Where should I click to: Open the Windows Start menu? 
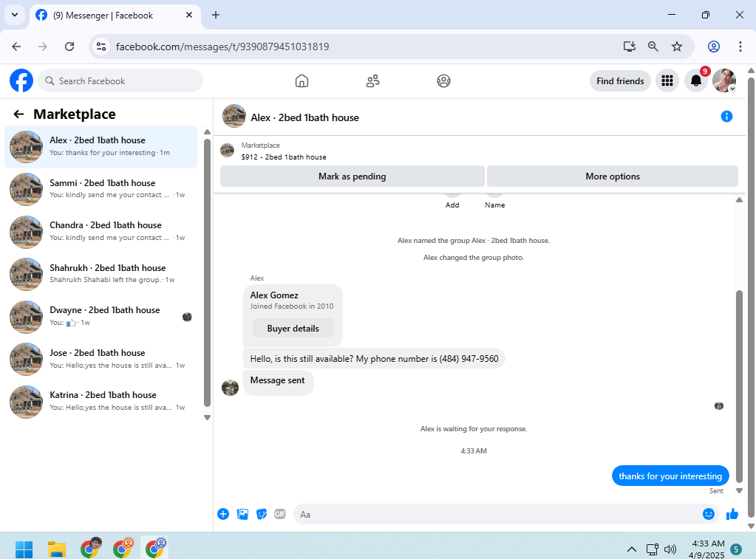[x=24, y=549]
